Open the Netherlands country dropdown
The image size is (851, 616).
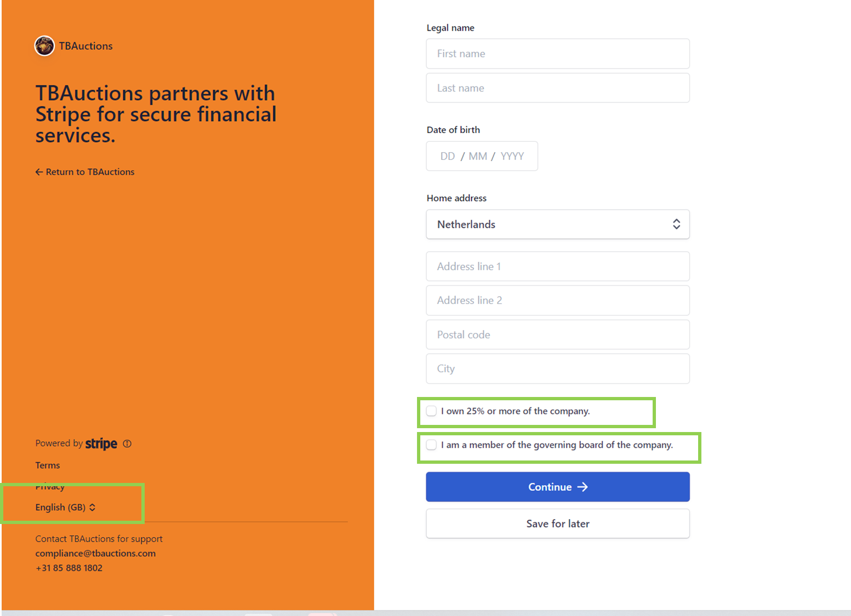[x=557, y=224]
